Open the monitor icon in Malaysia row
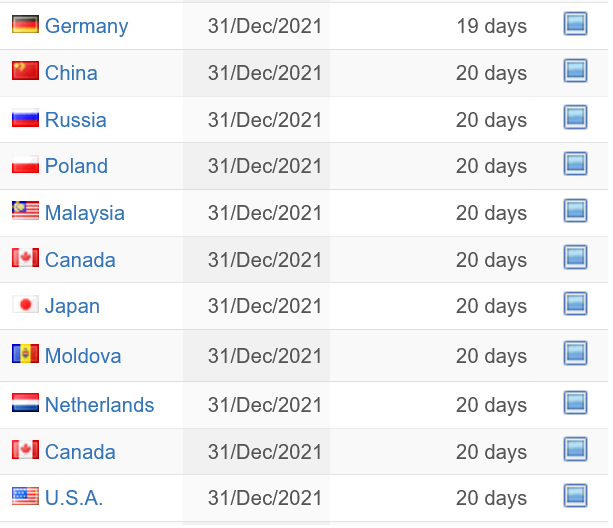 click(575, 211)
